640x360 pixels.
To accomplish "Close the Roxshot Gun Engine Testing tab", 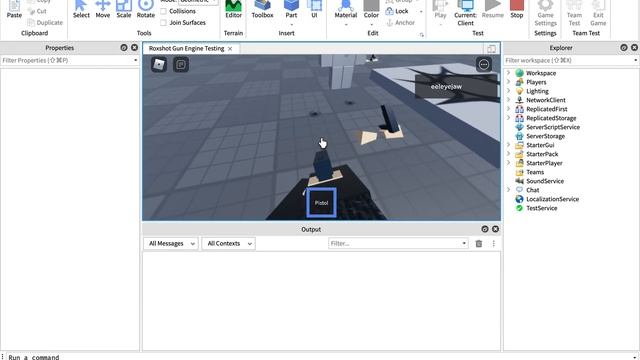I will click(230, 49).
